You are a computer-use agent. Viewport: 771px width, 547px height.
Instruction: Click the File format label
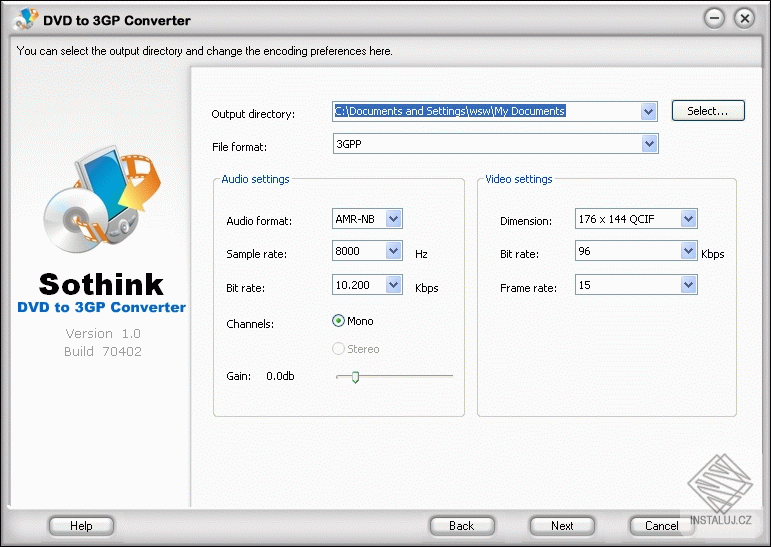pos(239,147)
